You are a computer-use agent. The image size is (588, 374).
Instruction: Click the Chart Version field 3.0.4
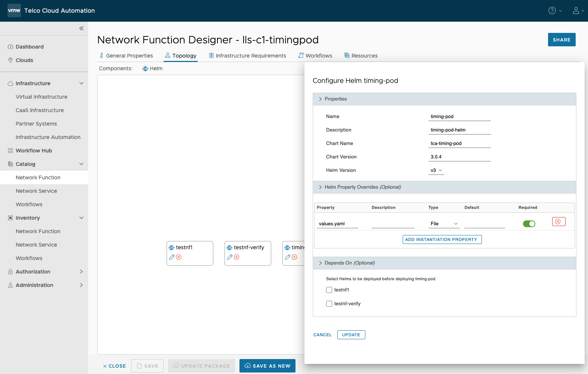pos(459,157)
